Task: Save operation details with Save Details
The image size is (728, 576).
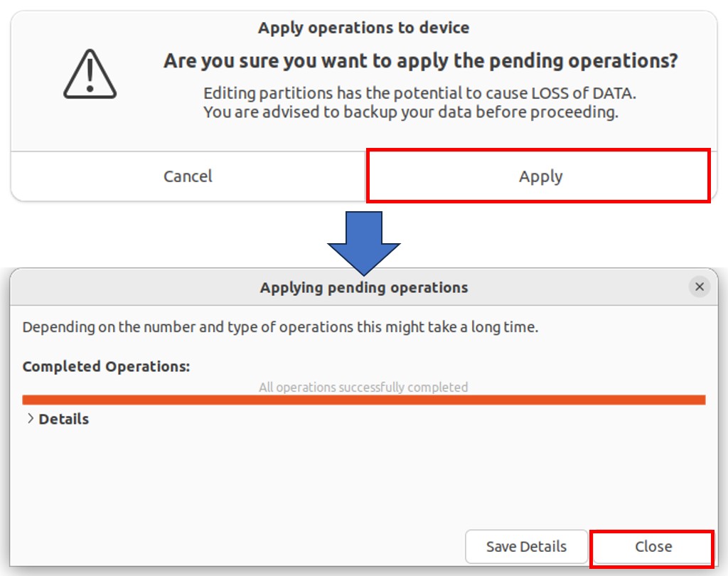Action: 527,547
